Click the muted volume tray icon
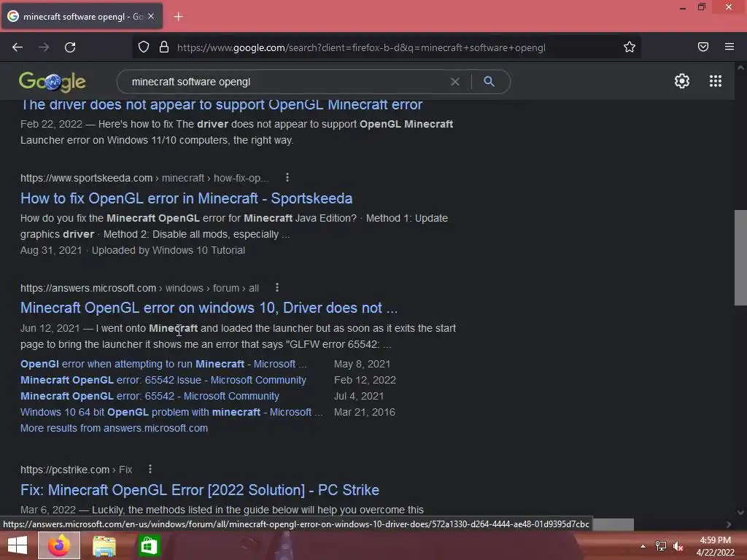This screenshot has height=560, width=747. click(678, 546)
